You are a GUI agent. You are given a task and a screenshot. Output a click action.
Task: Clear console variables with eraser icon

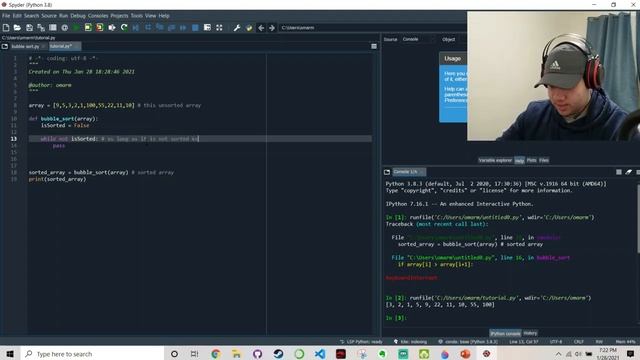pyautogui.click(x=629, y=172)
